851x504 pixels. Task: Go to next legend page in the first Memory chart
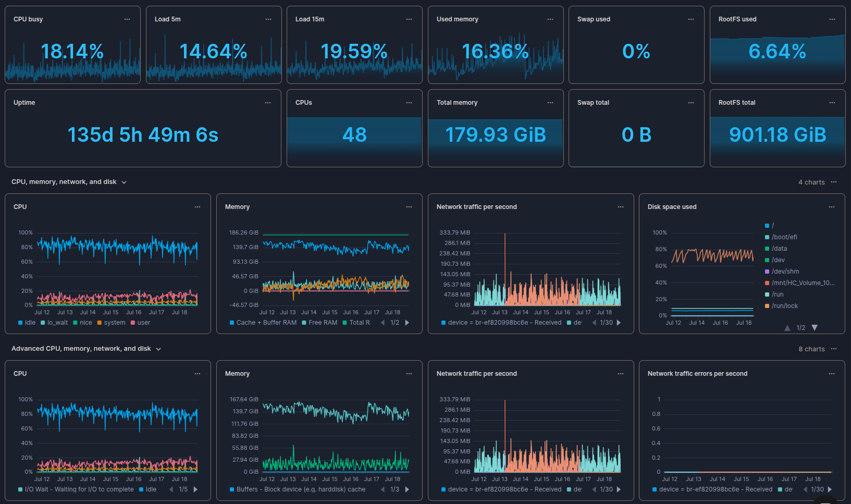click(x=407, y=323)
